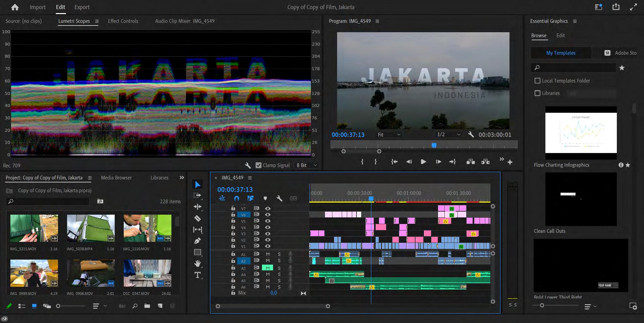The height and width of the screenshot is (323, 644).
Task: Select the Pen tool
Action: (198, 241)
